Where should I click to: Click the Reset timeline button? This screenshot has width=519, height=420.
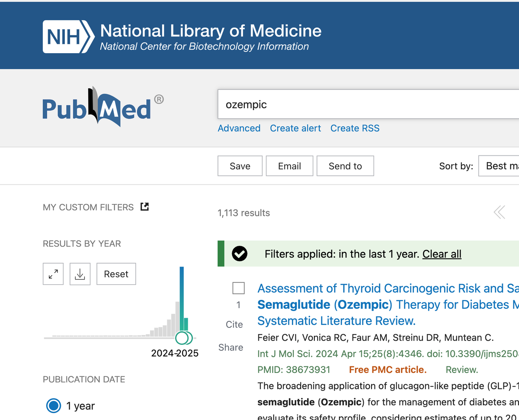click(x=116, y=274)
